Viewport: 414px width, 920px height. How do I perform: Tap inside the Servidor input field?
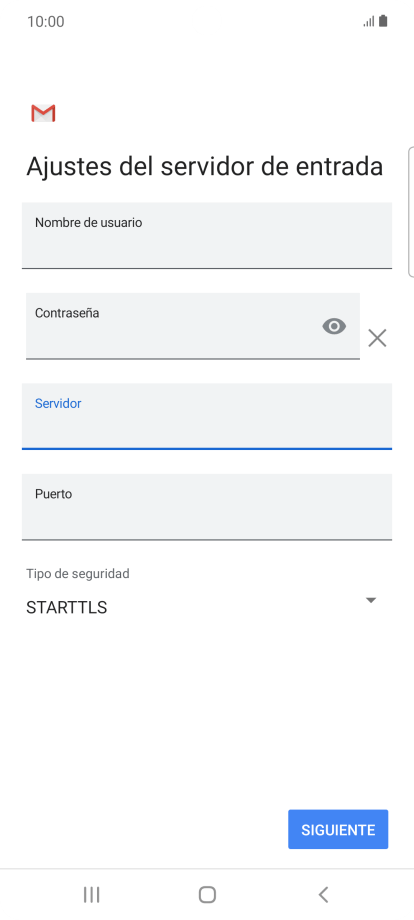pos(207,417)
